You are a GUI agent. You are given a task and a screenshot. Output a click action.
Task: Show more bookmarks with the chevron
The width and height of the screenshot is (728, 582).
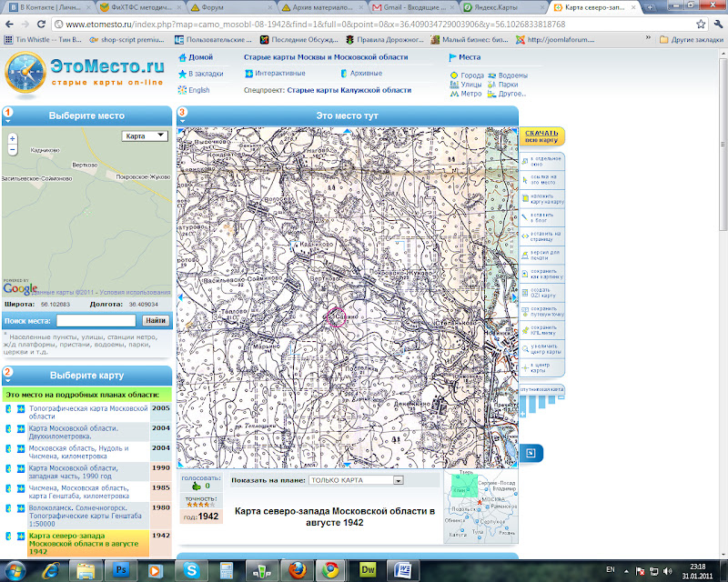coord(648,39)
